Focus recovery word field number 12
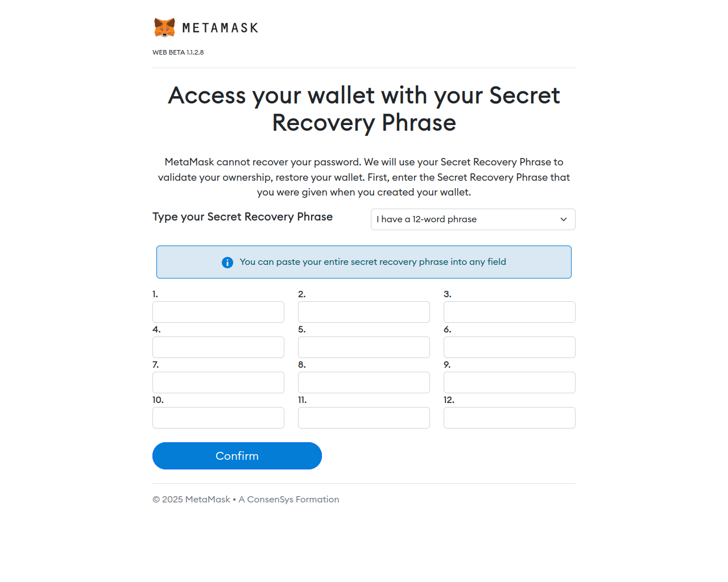The height and width of the screenshot is (582, 728). (x=510, y=418)
